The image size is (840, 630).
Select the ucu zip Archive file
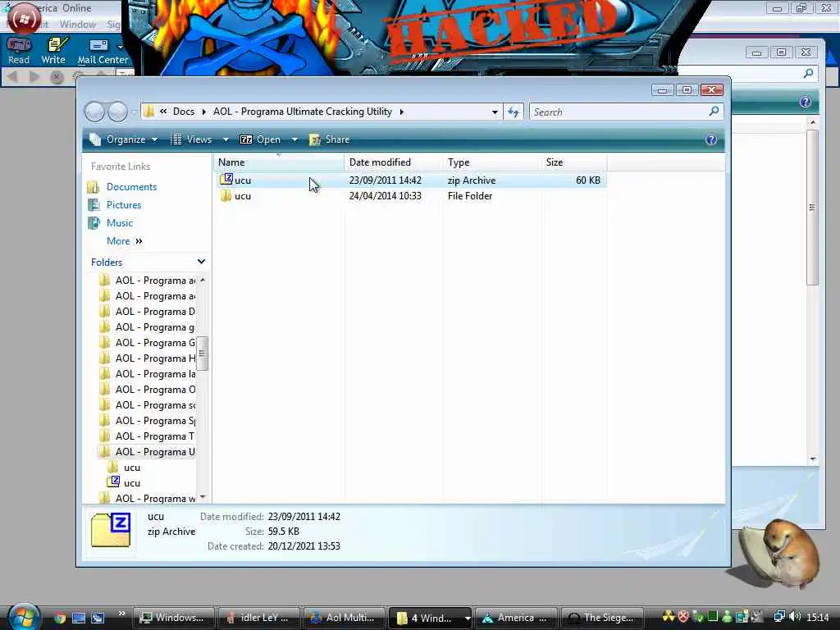(410, 180)
